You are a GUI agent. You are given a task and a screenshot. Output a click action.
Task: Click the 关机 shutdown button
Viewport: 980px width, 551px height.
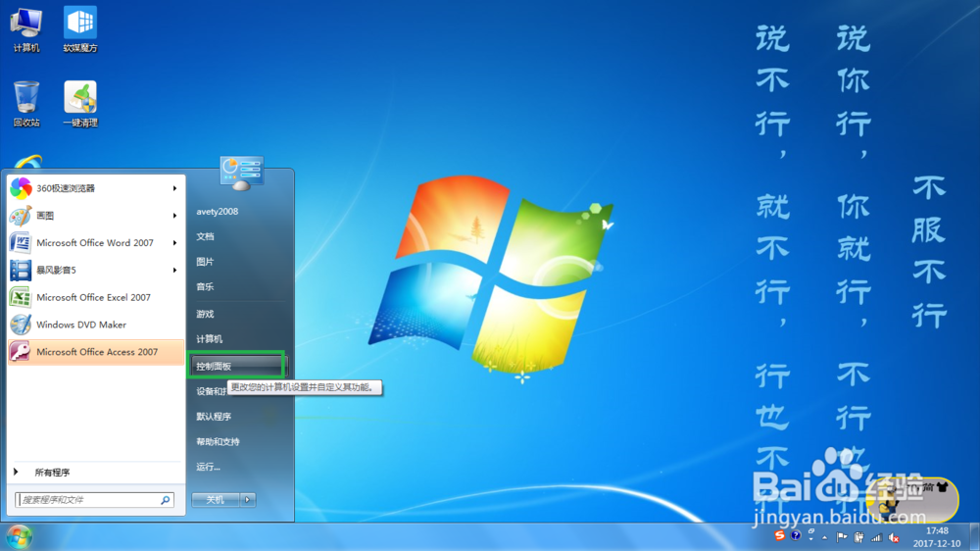pos(216,500)
